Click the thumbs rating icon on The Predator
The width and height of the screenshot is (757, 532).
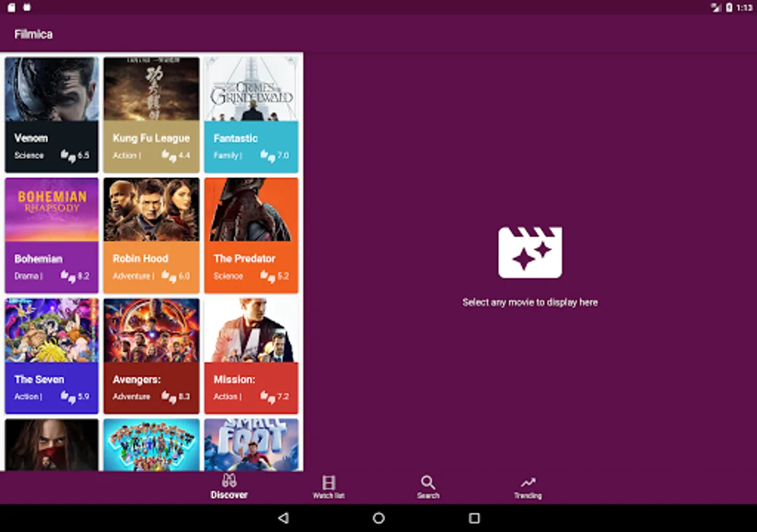[x=268, y=276]
